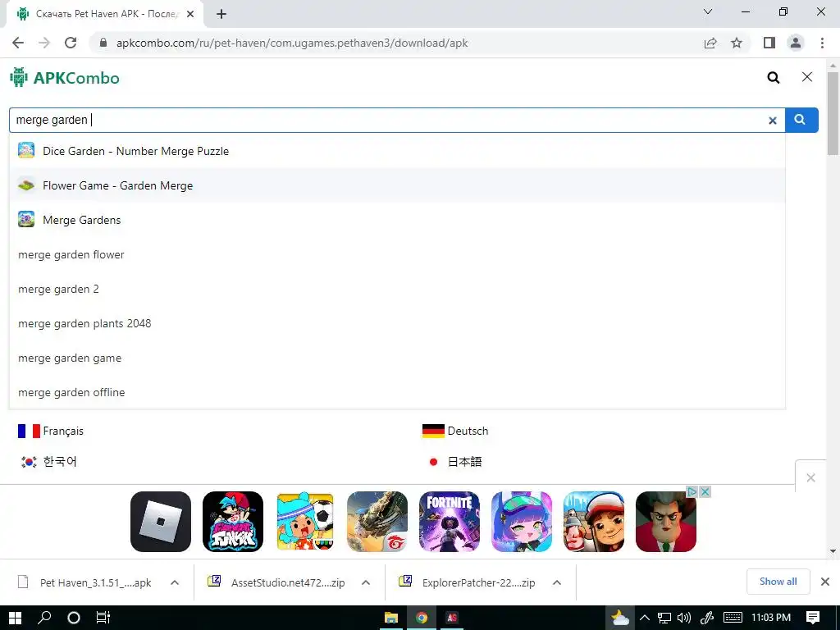Close the Pet Haven APK tab
The width and height of the screenshot is (840, 630).
coord(190,14)
